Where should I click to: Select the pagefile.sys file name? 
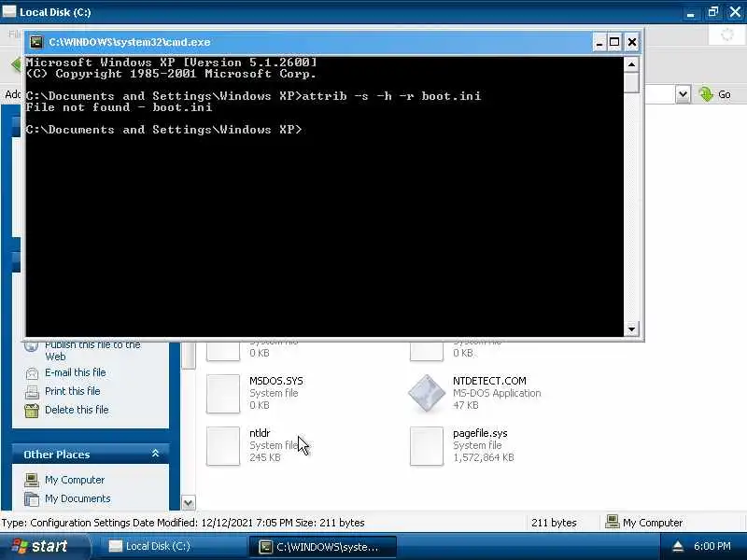click(480, 433)
